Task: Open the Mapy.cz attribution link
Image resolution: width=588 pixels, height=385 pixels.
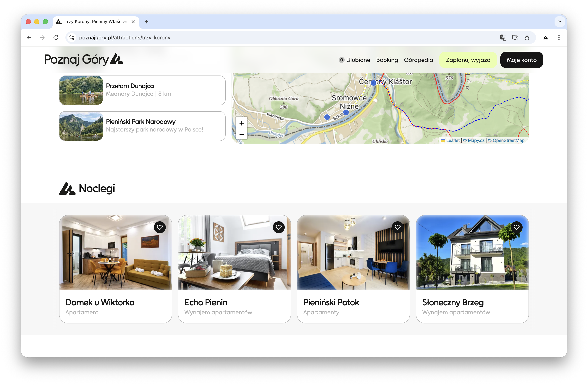Action: point(474,140)
